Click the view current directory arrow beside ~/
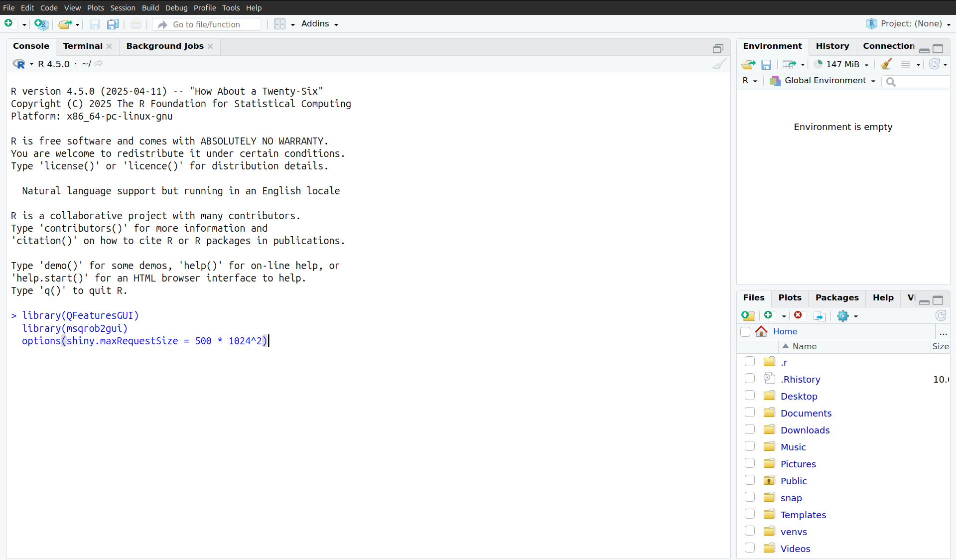 coord(99,63)
